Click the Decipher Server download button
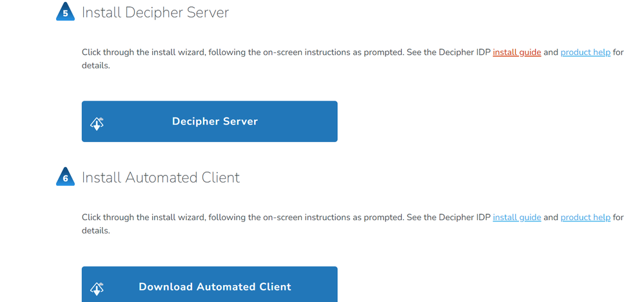Image resolution: width=644 pixels, height=302 pixels. (210, 121)
